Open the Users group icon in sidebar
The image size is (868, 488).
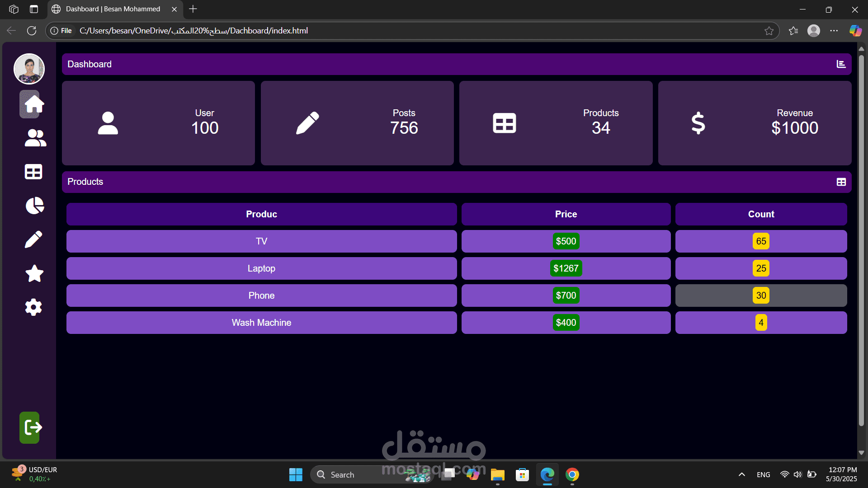point(35,138)
